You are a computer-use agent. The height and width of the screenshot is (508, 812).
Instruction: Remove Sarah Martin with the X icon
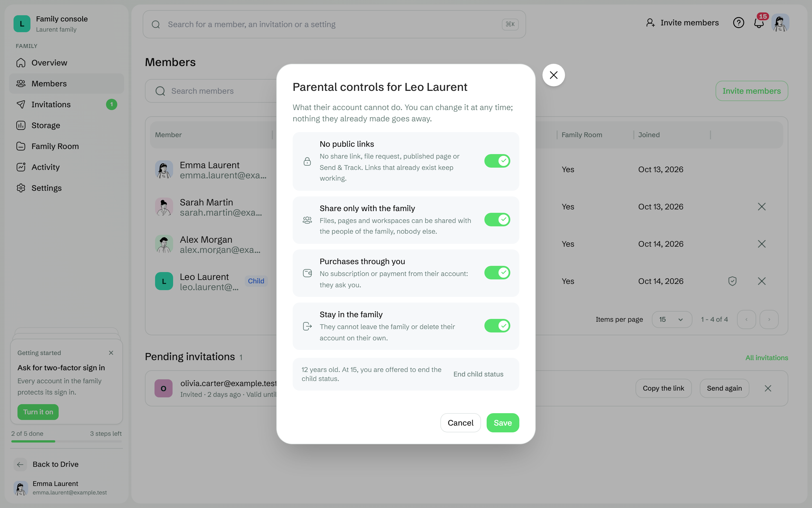[762, 207]
